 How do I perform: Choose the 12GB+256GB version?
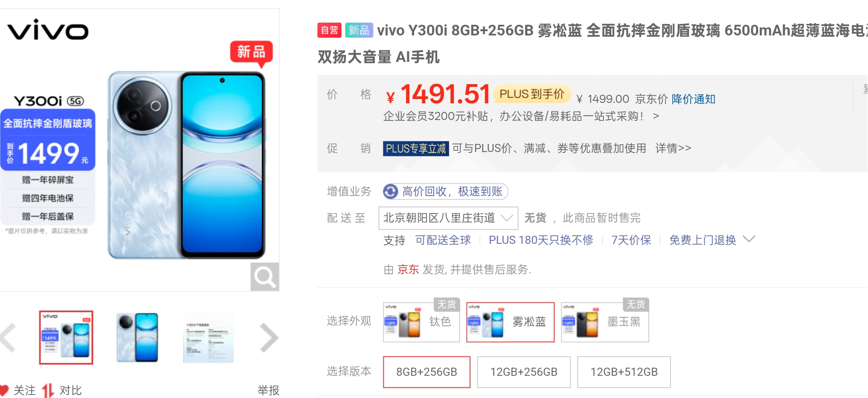(x=524, y=372)
